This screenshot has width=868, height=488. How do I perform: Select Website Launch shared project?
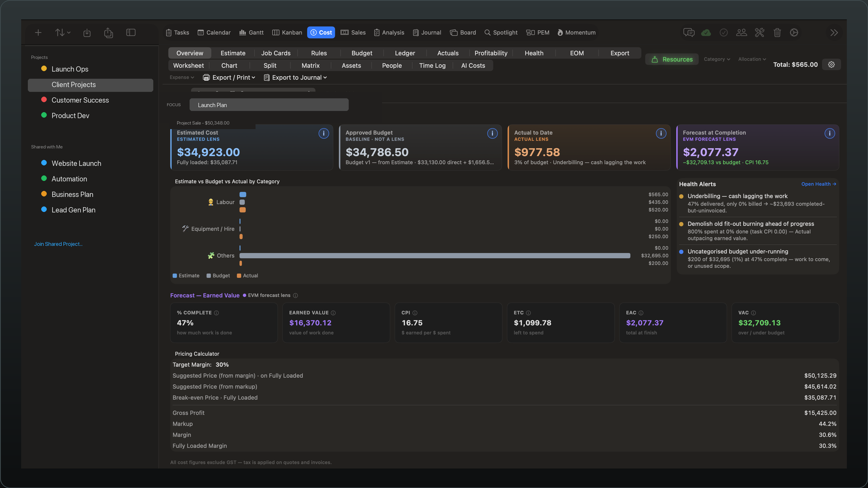pos(90,163)
